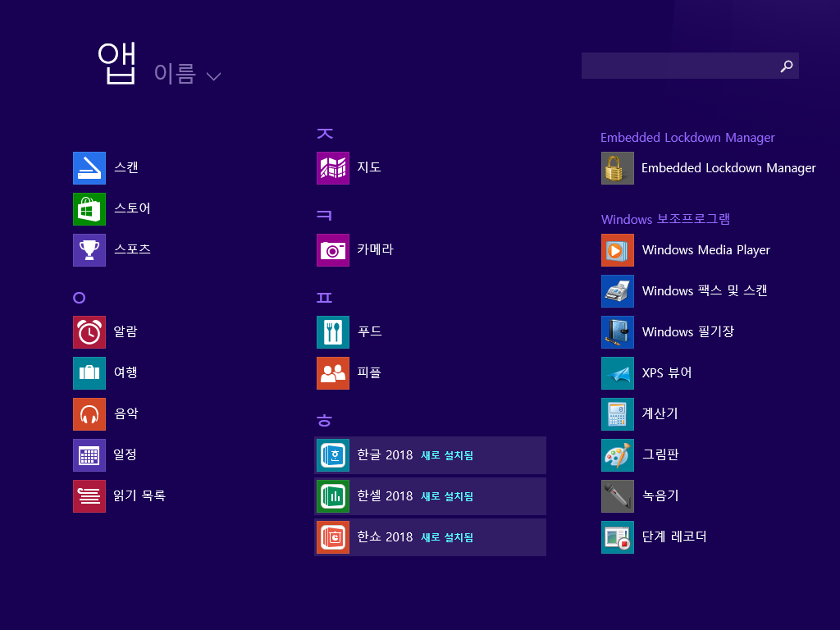Click the 스포츠 app name text
This screenshot has height=630, width=840.
[132, 249]
